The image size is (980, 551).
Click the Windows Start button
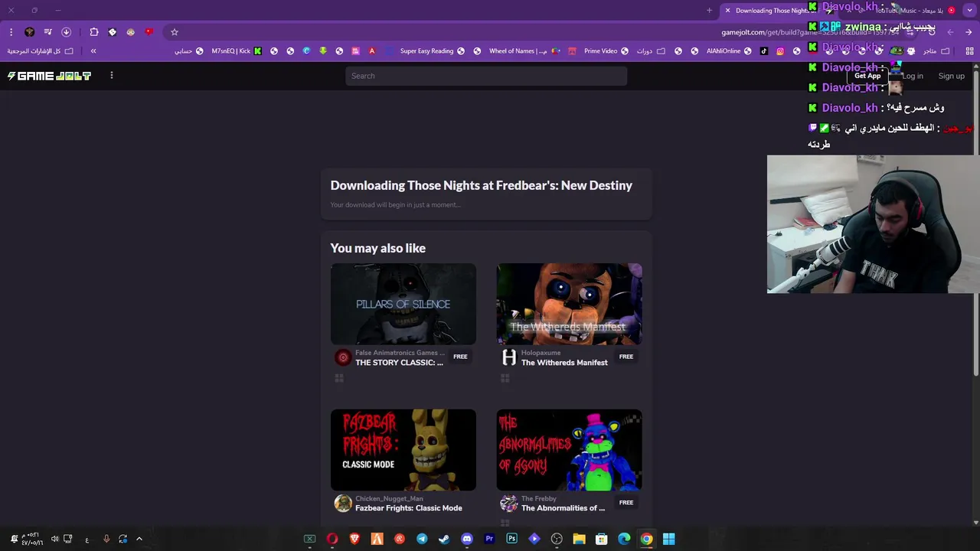669,539
